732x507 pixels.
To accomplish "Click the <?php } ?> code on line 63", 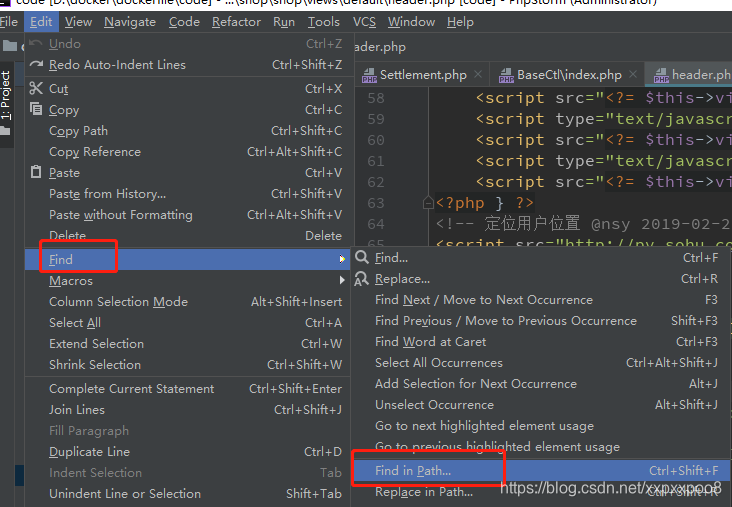I will (x=485, y=203).
